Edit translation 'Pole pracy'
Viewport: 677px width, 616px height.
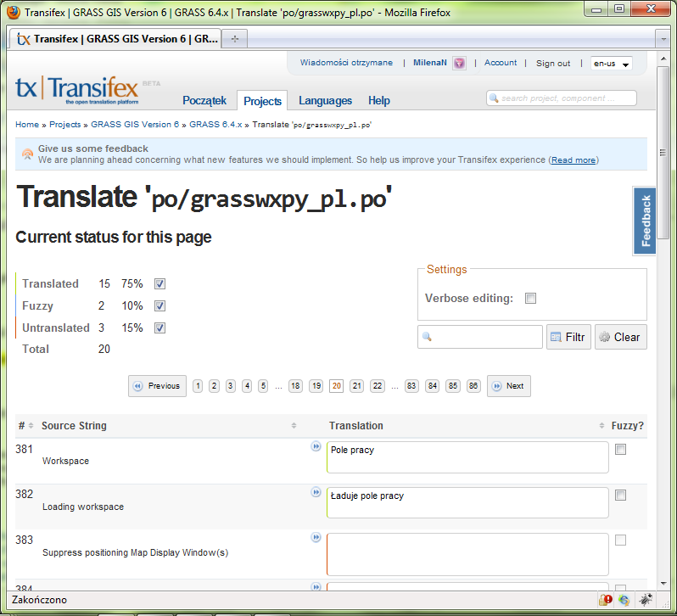pos(467,457)
